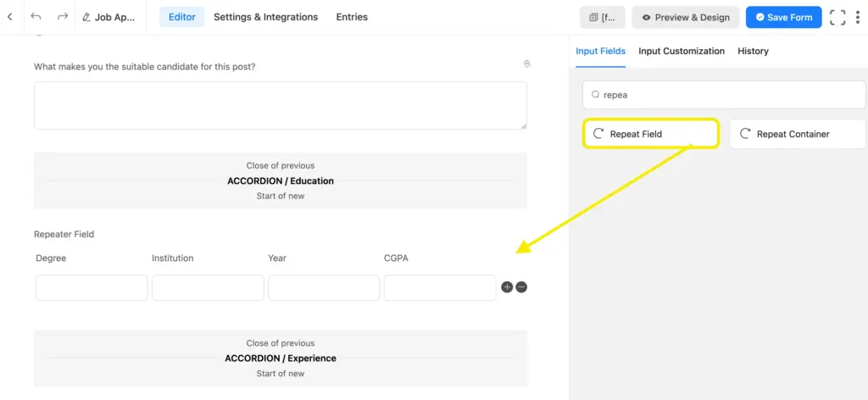Click icon beside suitable candidate question

pyautogui.click(x=526, y=64)
